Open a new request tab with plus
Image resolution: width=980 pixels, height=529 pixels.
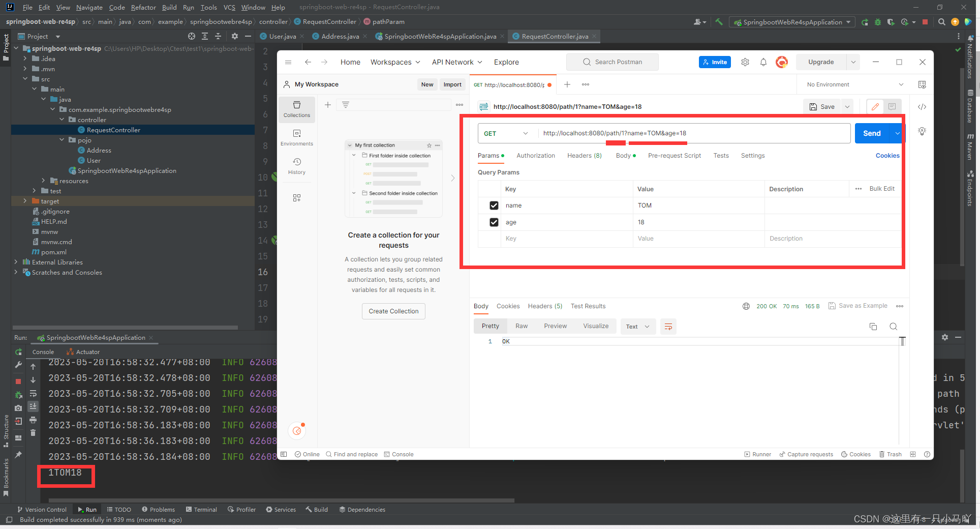[x=567, y=84]
